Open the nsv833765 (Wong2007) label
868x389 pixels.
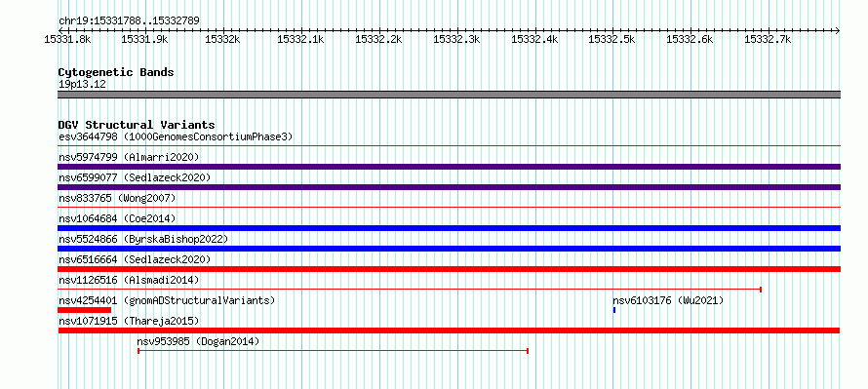click(x=117, y=198)
